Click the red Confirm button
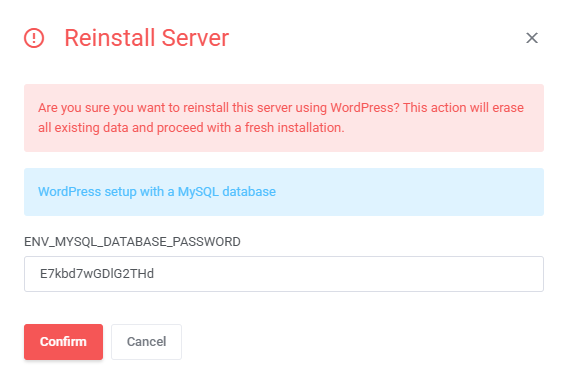568x384 pixels. pos(63,342)
